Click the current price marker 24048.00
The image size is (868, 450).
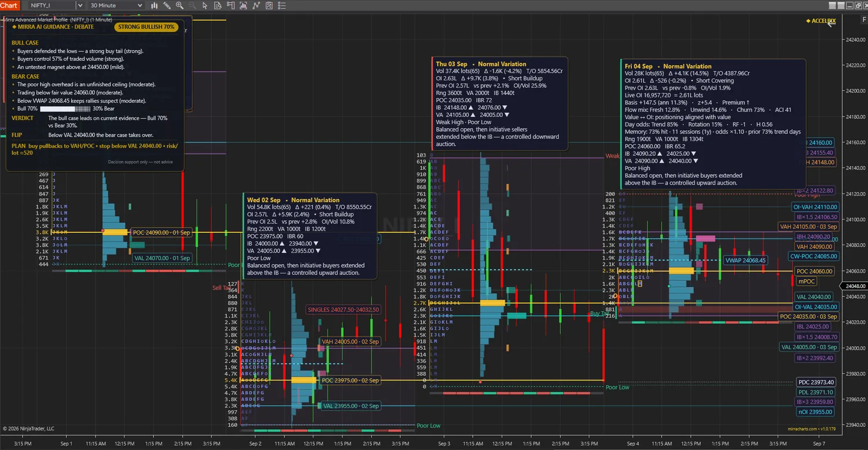coord(855,286)
